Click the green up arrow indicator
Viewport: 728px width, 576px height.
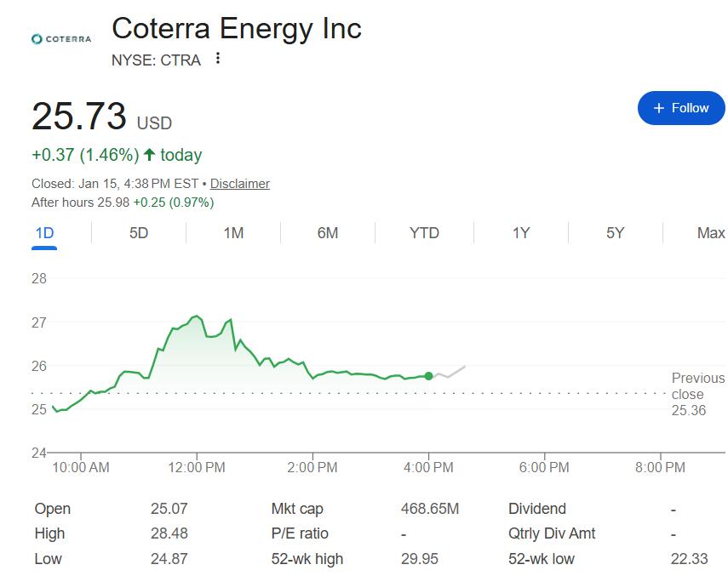pyautogui.click(x=150, y=155)
